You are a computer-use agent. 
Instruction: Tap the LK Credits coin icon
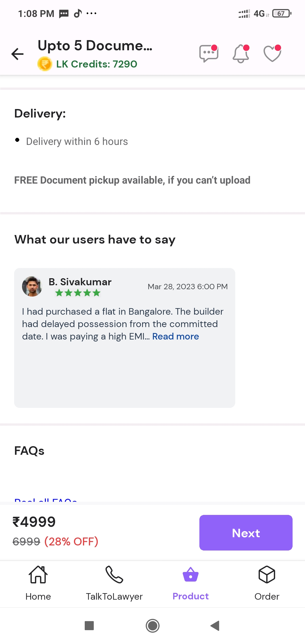tap(45, 64)
